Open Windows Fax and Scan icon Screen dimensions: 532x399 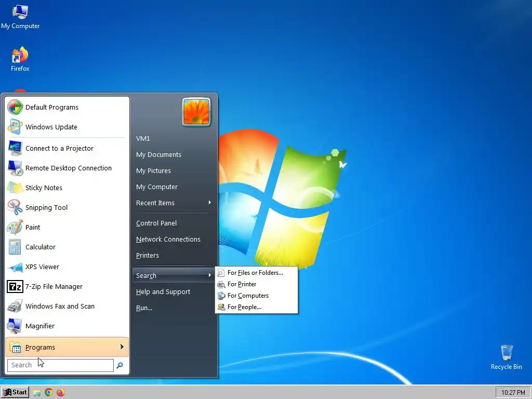15,306
